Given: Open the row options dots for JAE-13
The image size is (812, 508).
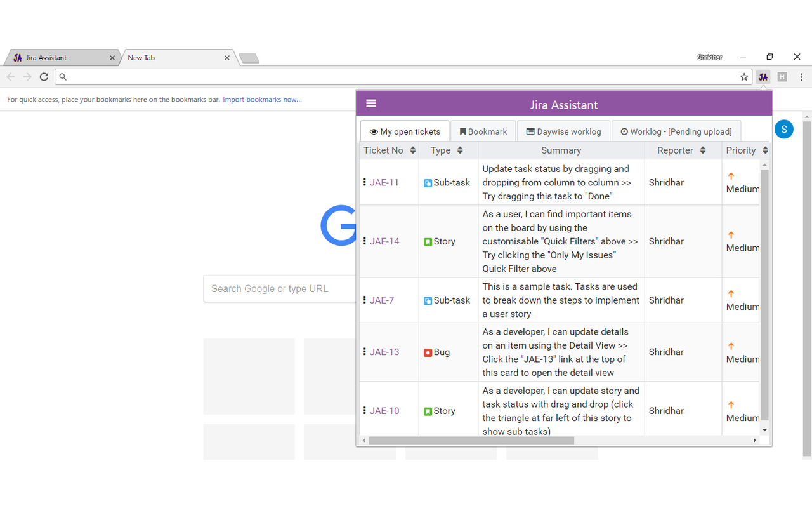Looking at the screenshot, I should [x=364, y=352].
